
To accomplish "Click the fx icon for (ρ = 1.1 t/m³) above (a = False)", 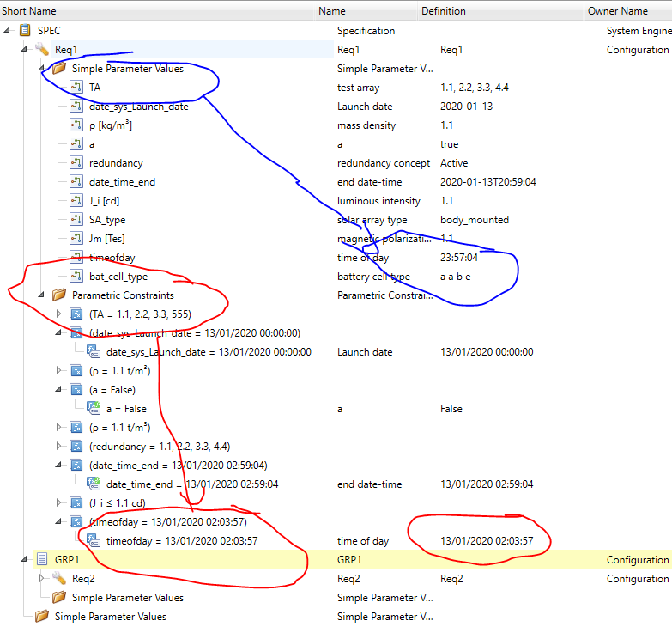I will (x=76, y=370).
